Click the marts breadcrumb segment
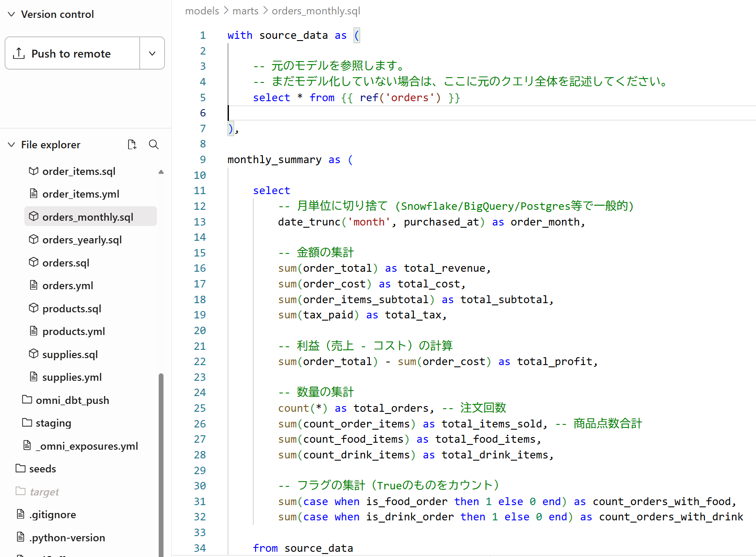The height and width of the screenshot is (557, 756). pos(245,11)
